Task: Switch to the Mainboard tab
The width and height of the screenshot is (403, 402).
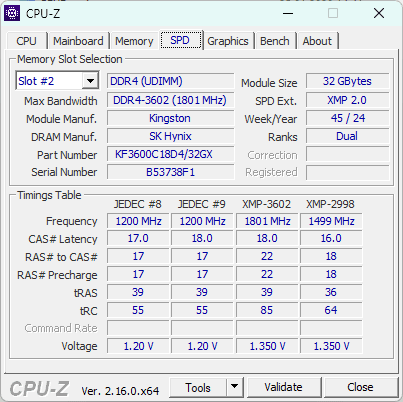Action: [x=78, y=41]
